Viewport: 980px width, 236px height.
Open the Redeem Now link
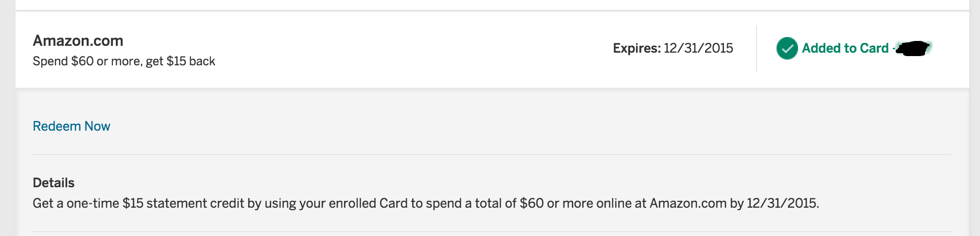(72, 126)
